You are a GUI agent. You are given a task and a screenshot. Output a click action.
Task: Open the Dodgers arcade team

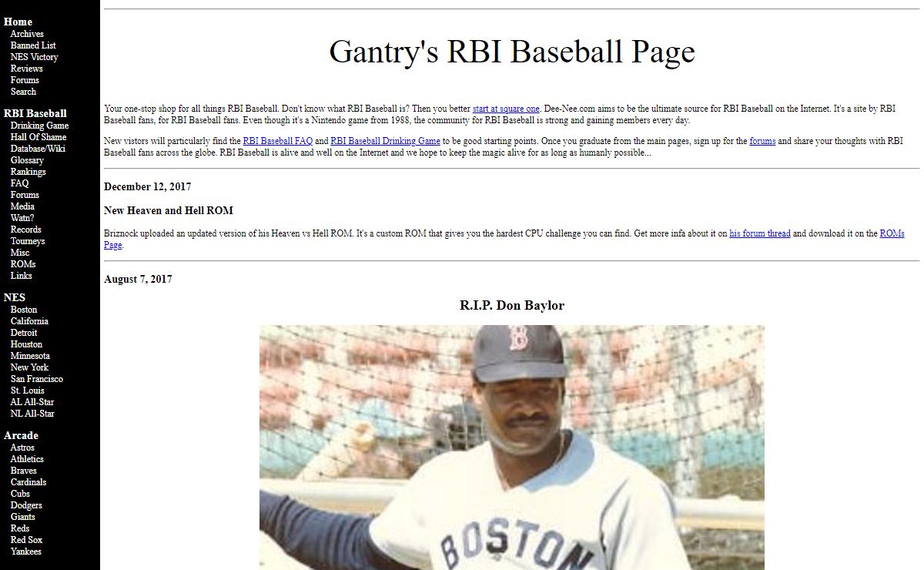(x=26, y=505)
